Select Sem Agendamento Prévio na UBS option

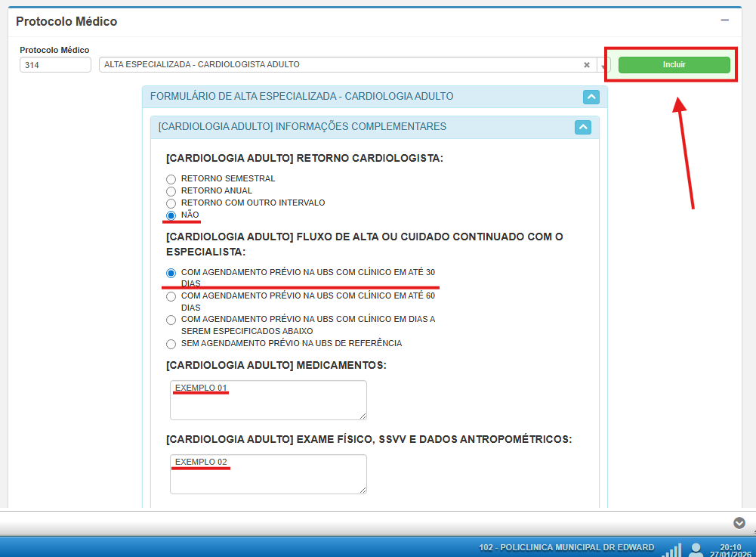pyautogui.click(x=171, y=344)
